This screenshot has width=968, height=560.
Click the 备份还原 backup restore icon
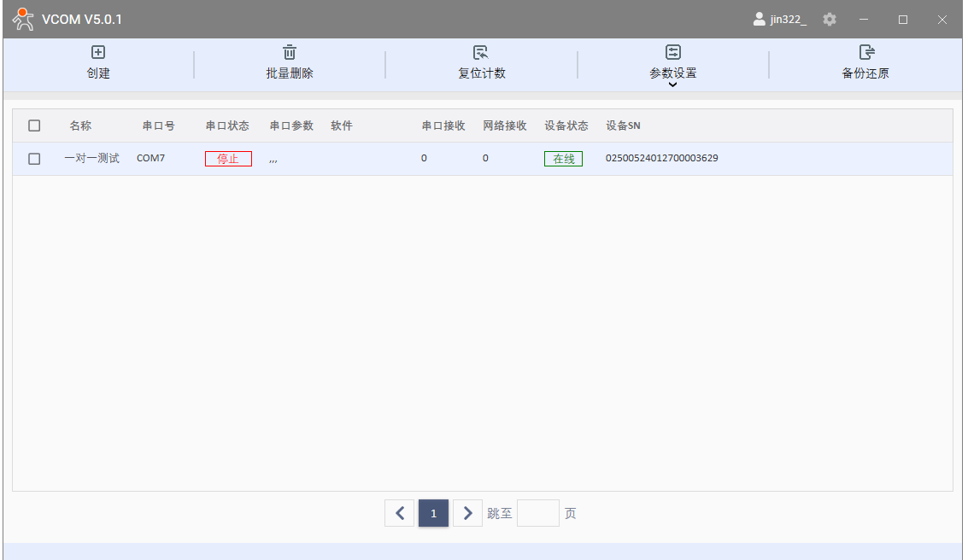pos(865,53)
